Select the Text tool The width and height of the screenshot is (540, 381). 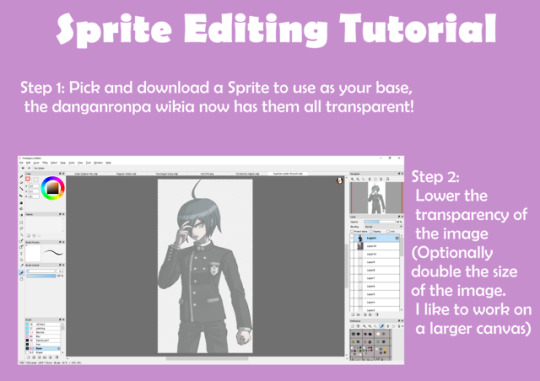pos(21,254)
